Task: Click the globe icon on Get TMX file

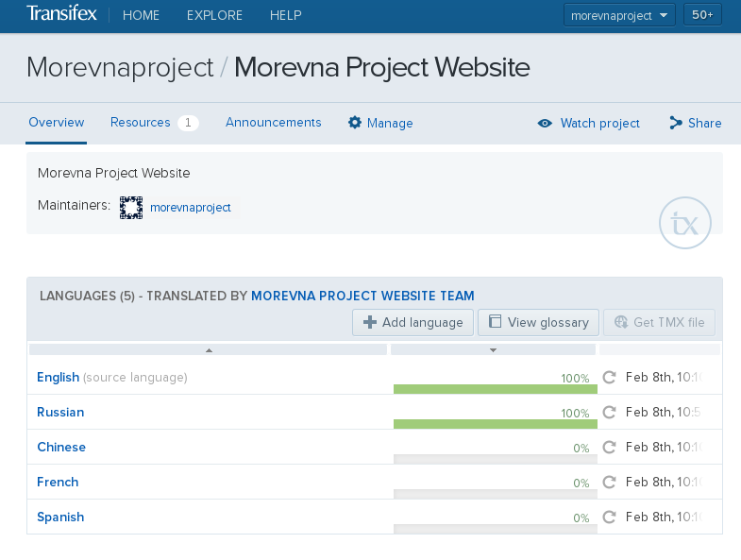Action: (621, 322)
